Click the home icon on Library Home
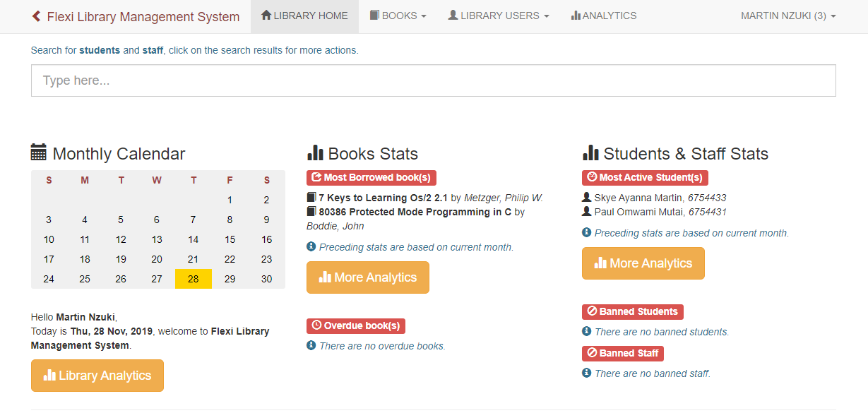The width and height of the screenshot is (868, 413). pos(266,15)
